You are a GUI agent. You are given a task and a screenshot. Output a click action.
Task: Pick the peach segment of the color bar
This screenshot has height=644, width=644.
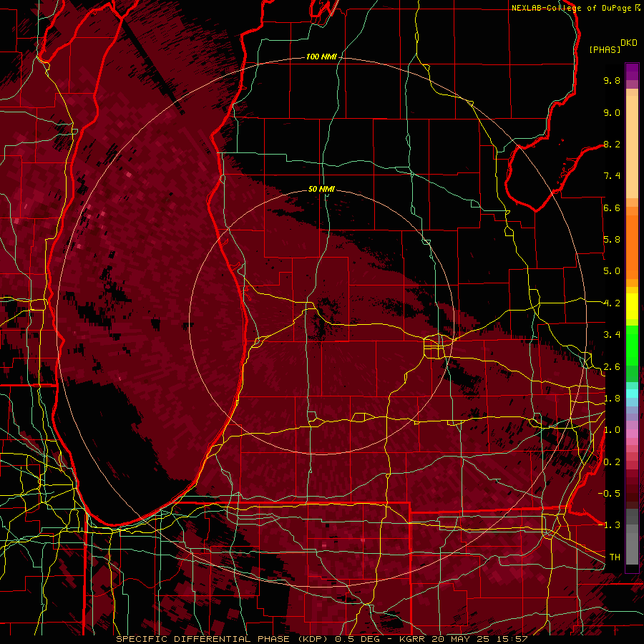pos(632,147)
